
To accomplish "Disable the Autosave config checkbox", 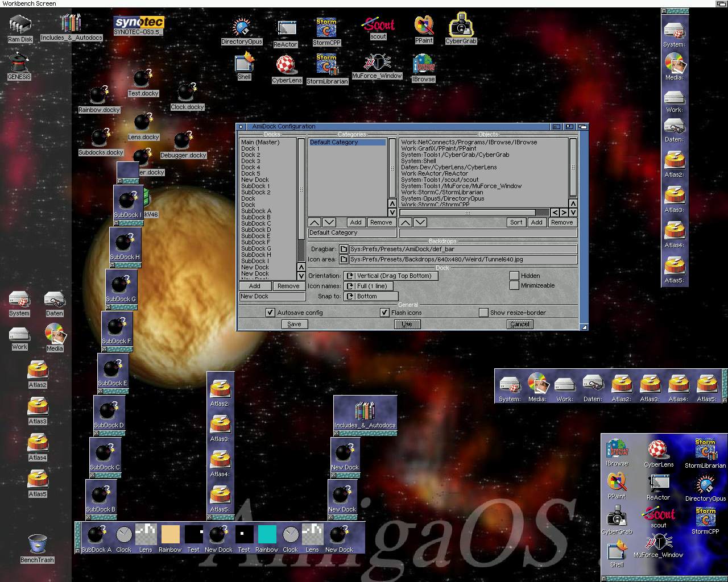I will tap(270, 313).
